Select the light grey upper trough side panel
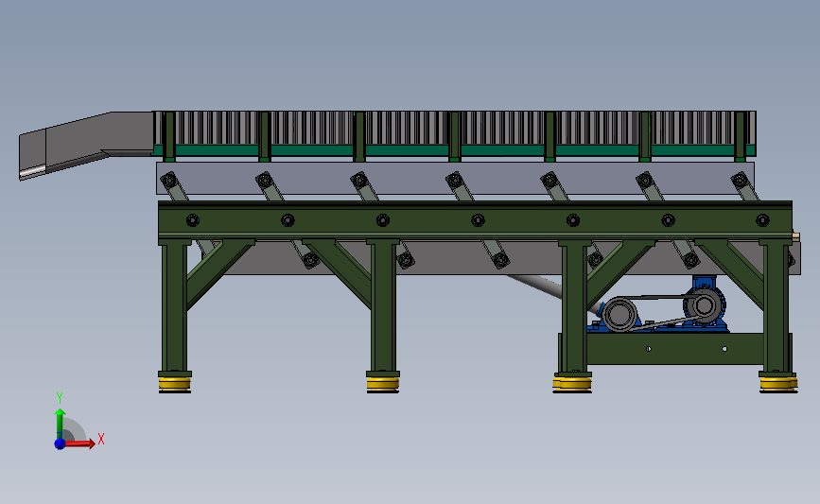The image size is (820, 504). (455, 179)
